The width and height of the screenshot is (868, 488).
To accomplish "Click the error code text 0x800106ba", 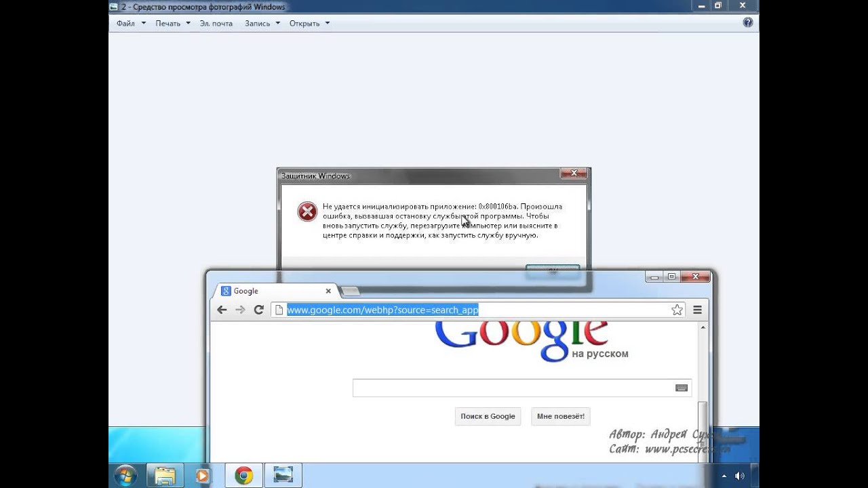I will click(x=498, y=207).
